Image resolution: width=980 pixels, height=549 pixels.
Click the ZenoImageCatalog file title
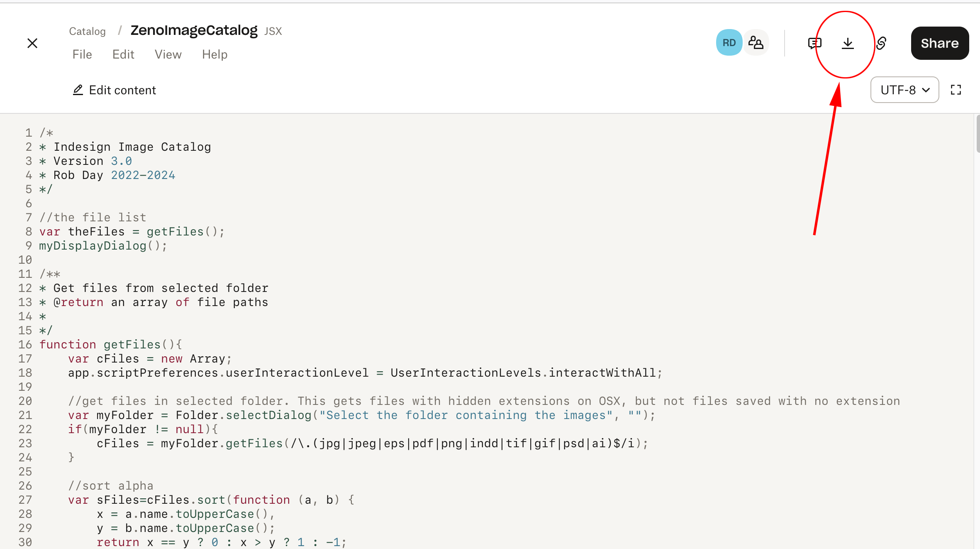point(194,30)
